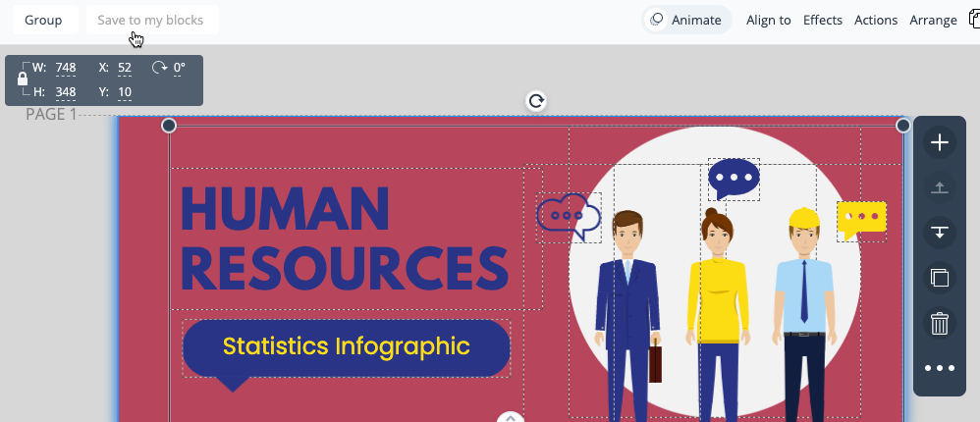Open more options three-dots icon

point(940,368)
